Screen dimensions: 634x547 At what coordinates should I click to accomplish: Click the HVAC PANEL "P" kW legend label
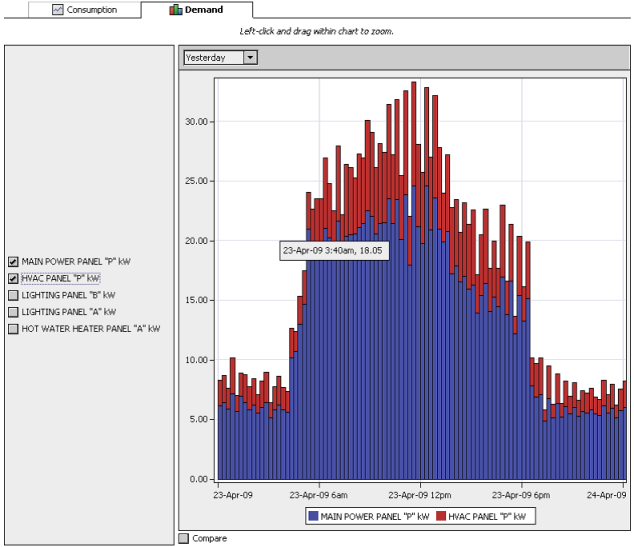coord(487,517)
